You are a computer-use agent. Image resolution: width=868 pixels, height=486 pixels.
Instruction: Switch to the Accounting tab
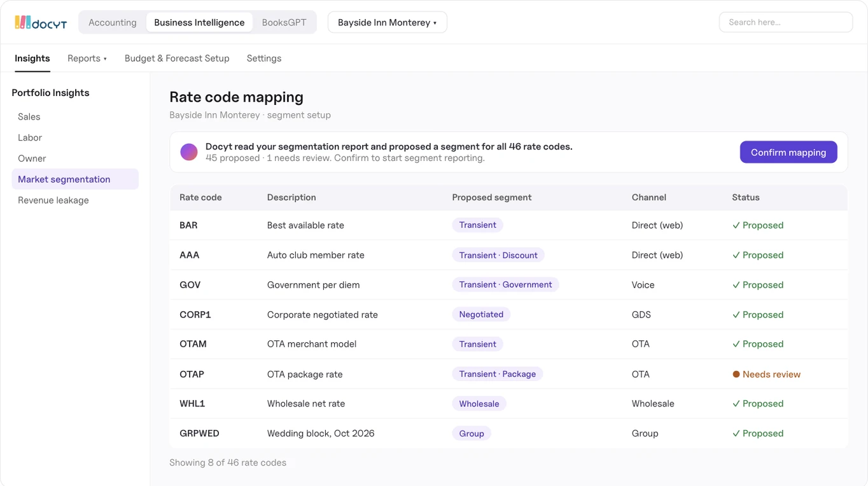coord(113,22)
